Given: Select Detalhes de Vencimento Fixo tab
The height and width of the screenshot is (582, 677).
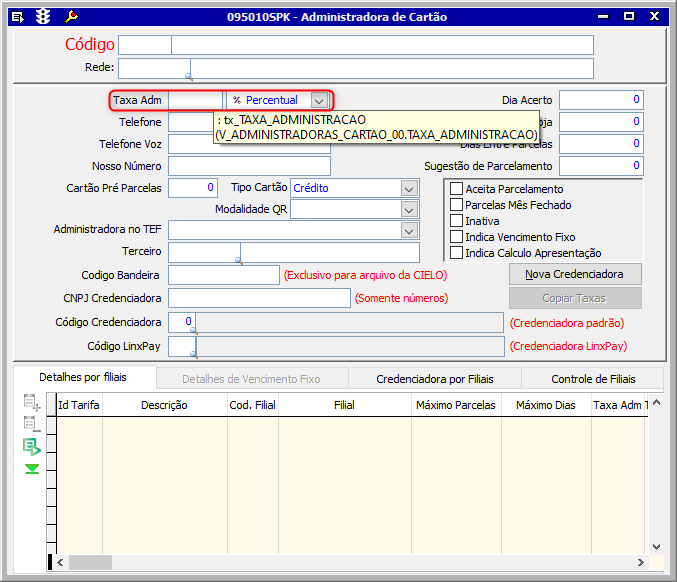Looking at the screenshot, I should [x=251, y=379].
